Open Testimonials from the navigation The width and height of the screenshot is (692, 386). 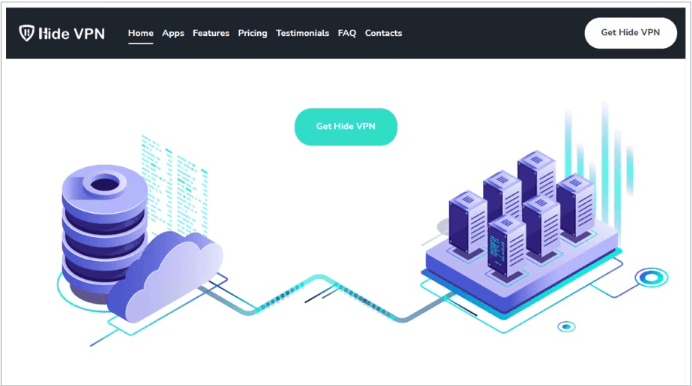tap(302, 33)
